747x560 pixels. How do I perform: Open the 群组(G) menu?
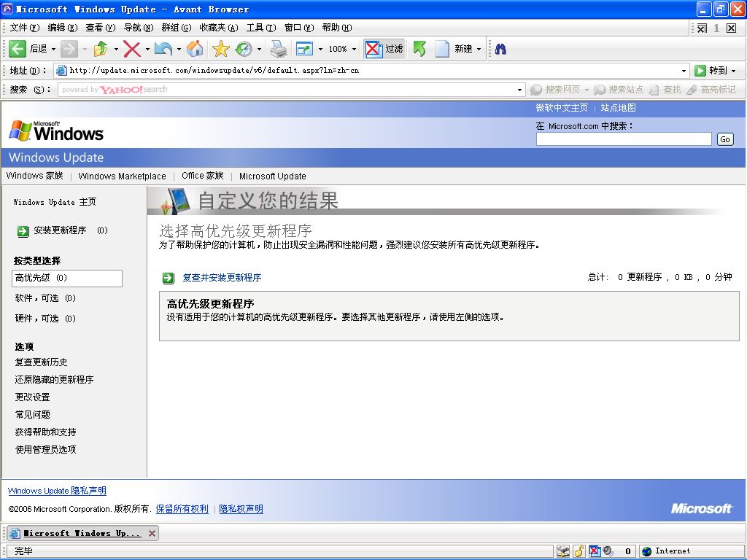coord(177,28)
